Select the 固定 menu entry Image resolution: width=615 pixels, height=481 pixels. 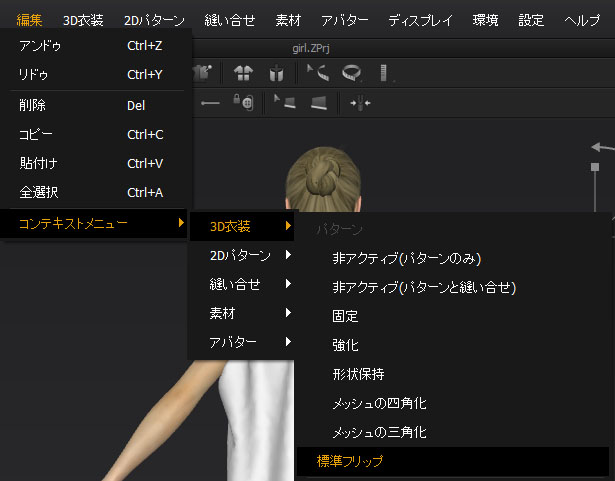click(453, 316)
